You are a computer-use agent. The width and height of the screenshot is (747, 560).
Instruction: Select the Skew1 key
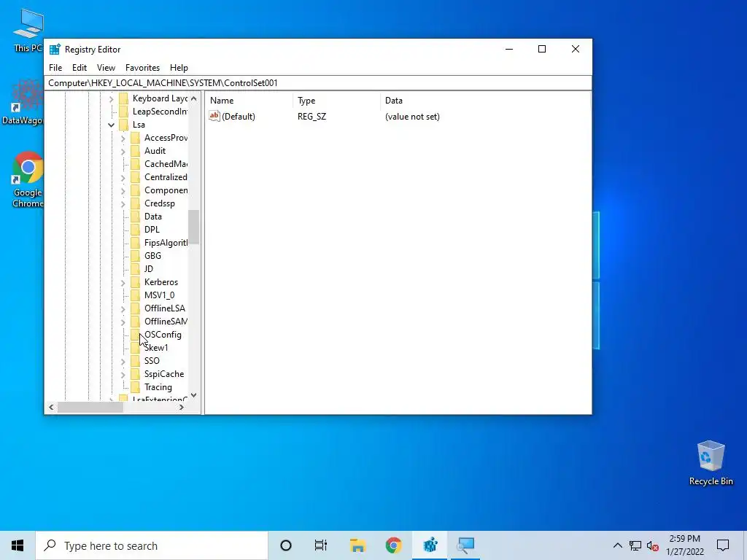pos(156,348)
